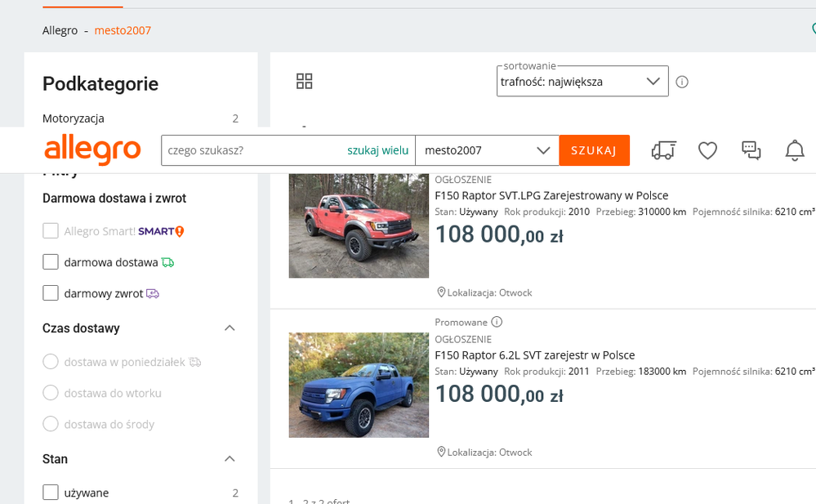Check the używane condition filter
This screenshot has height=504, width=816.
click(51, 493)
